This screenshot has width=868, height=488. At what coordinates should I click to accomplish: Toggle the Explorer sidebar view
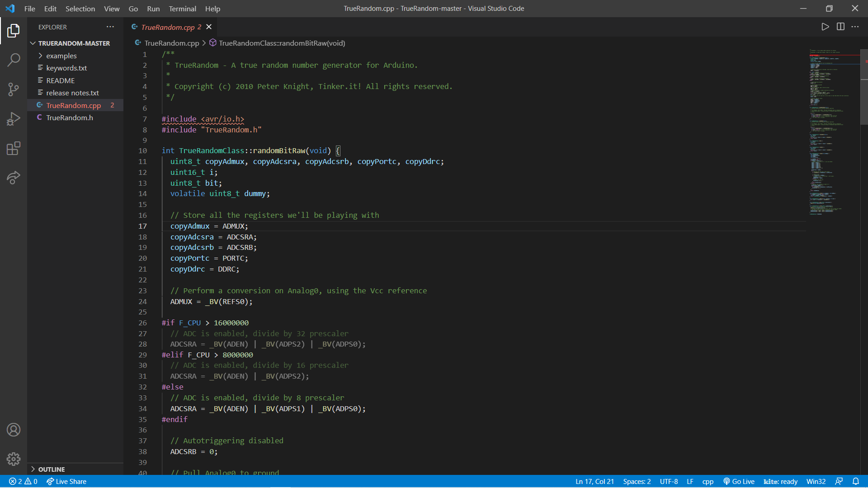[14, 30]
